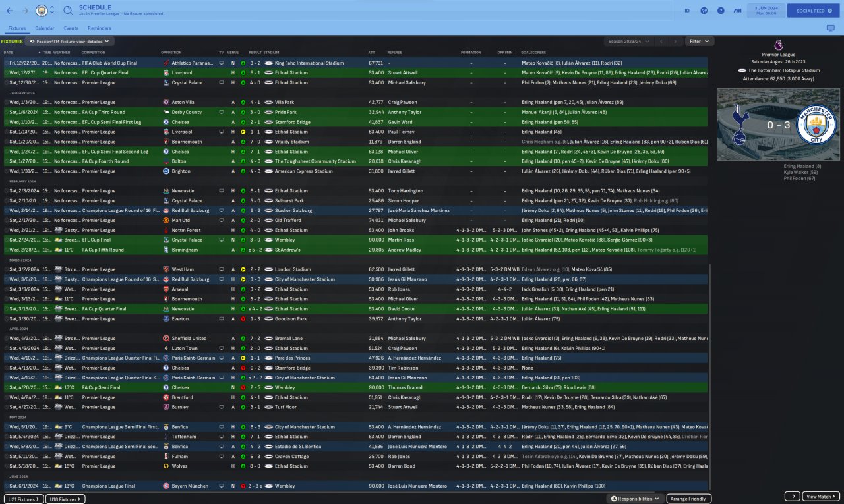Click the Tottenham stadium match thumbnail
The image size is (844, 504).
pos(778,125)
